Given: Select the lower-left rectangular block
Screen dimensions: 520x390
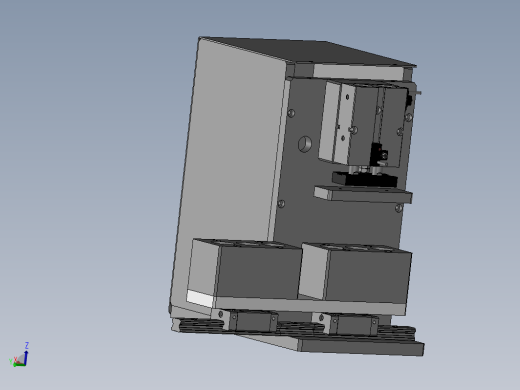Looking at the screenshot, I should tap(245, 269).
